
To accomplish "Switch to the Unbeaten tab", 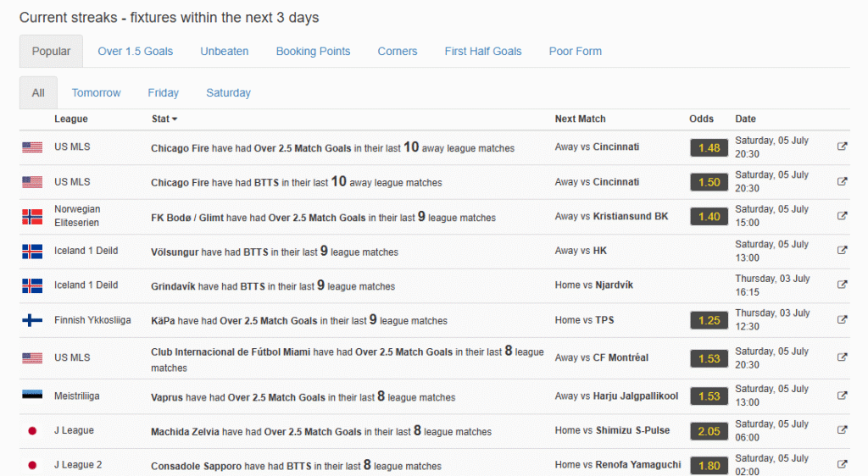I will 224,52.
